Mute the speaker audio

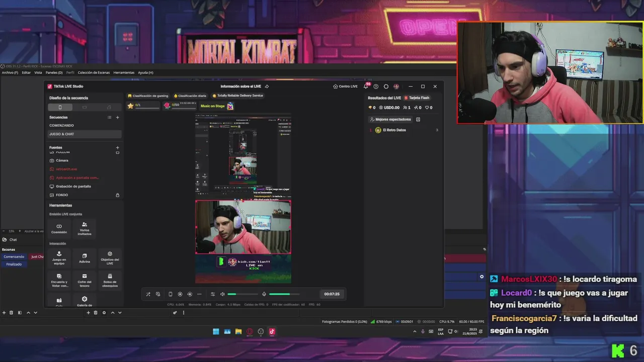click(x=222, y=294)
